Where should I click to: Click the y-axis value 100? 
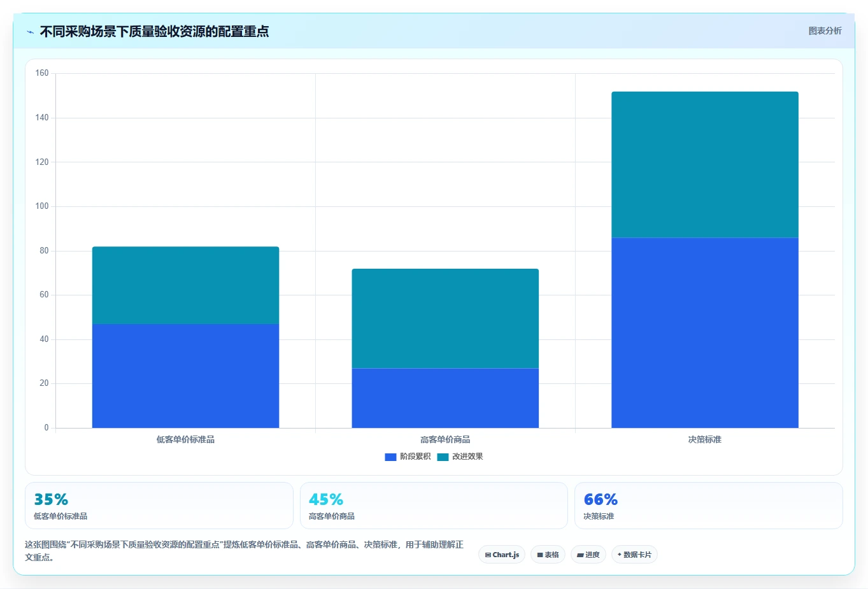click(x=42, y=206)
